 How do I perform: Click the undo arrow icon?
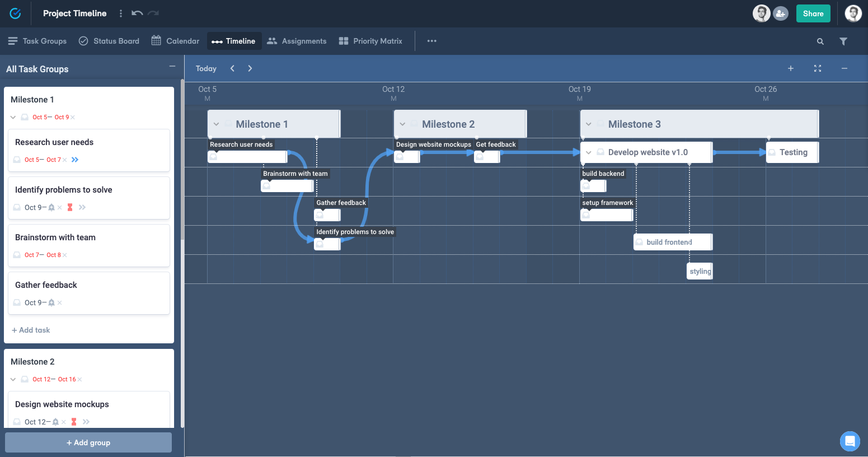tap(137, 13)
